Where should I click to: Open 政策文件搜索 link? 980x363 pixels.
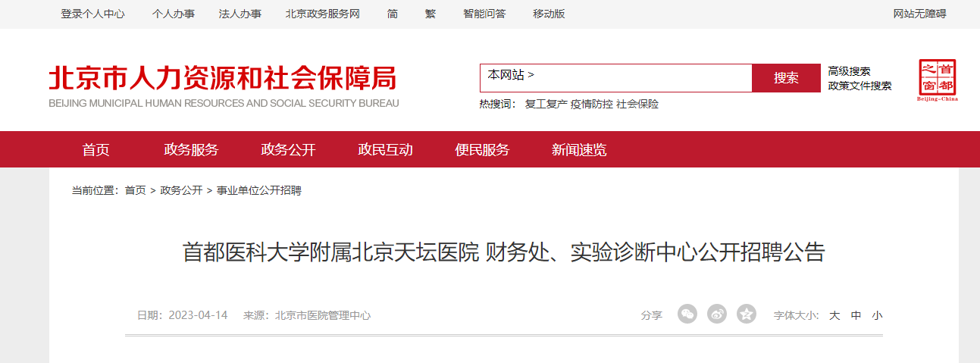[859, 86]
